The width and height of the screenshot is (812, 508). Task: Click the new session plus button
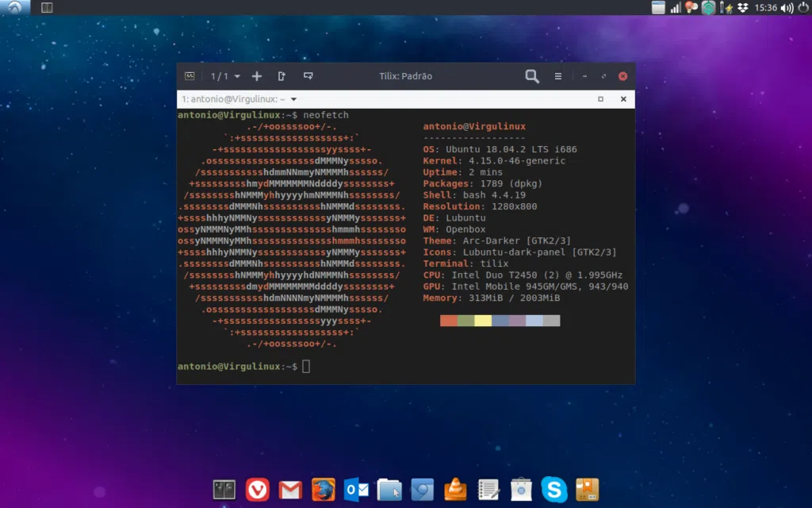(x=256, y=75)
